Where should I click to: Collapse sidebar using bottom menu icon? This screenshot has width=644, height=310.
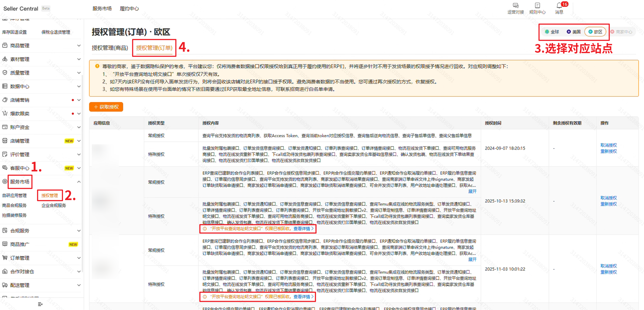[x=40, y=304]
